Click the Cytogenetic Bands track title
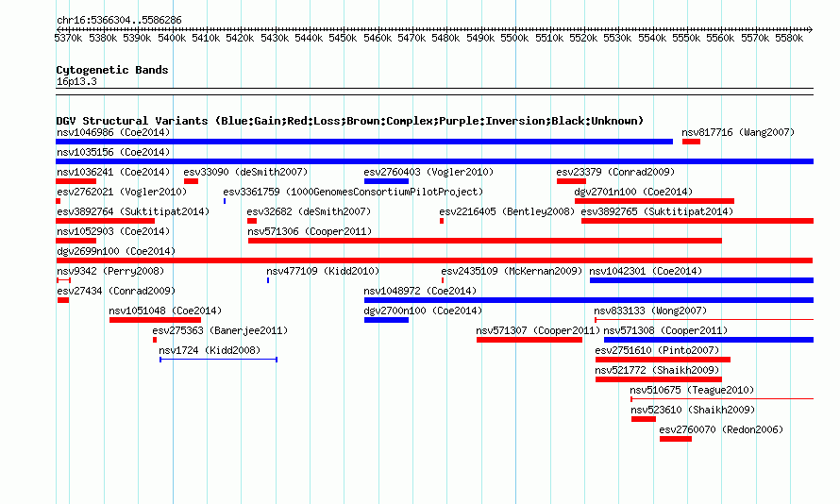This screenshot has width=840, height=504. point(112,70)
